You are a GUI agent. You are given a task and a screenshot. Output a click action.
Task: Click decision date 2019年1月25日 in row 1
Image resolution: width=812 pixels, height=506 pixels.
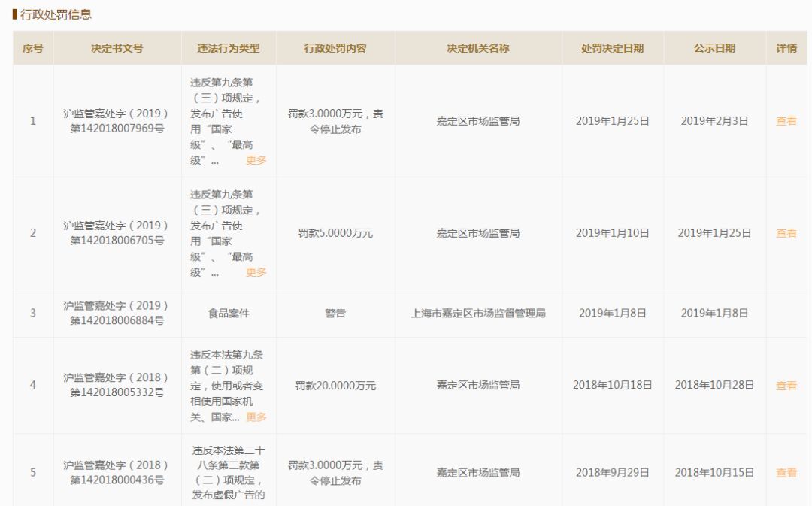612,121
